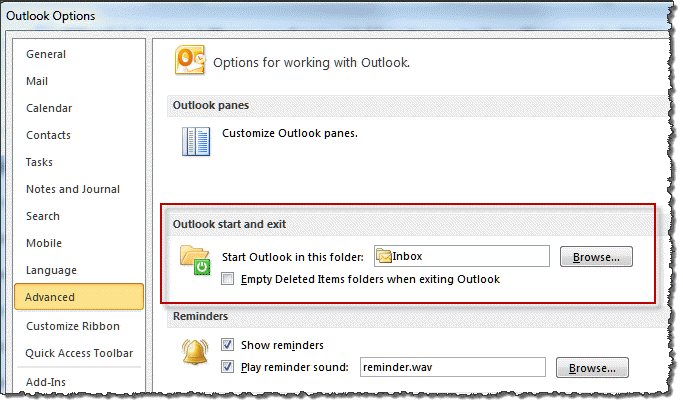Click Browse next to start folder
The width and height of the screenshot is (683, 405).
click(x=596, y=257)
